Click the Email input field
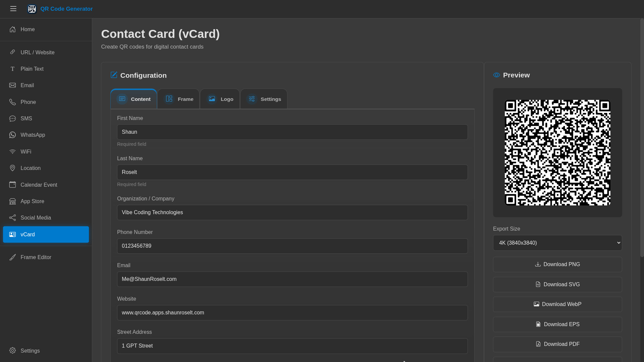644x362 pixels. 292,279
